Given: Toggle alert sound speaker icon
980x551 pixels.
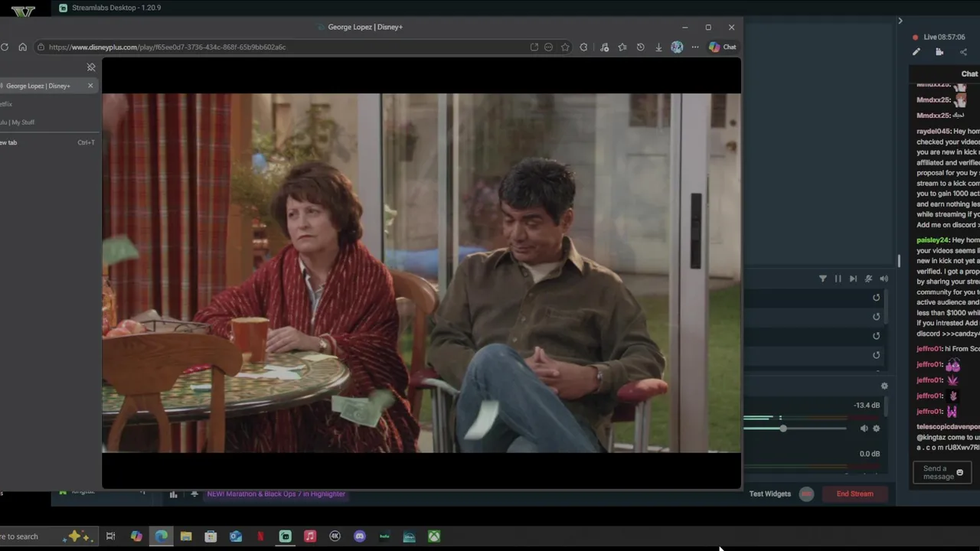Looking at the screenshot, I should pos(884,279).
